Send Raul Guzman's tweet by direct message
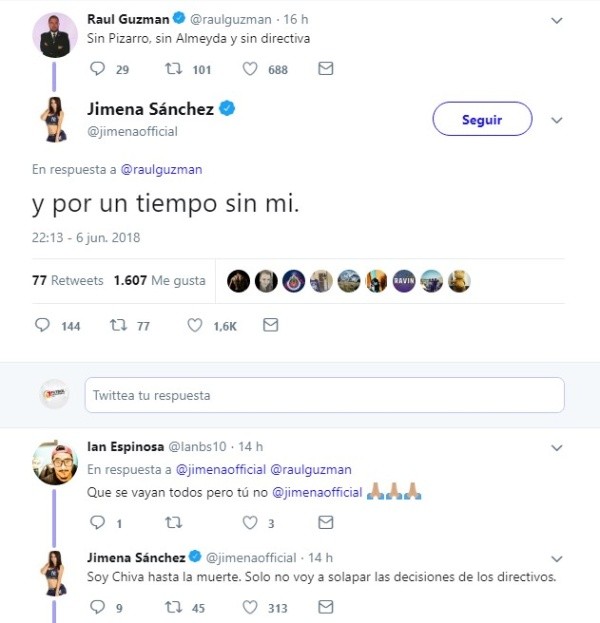The image size is (600, 623). click(325, 69)
